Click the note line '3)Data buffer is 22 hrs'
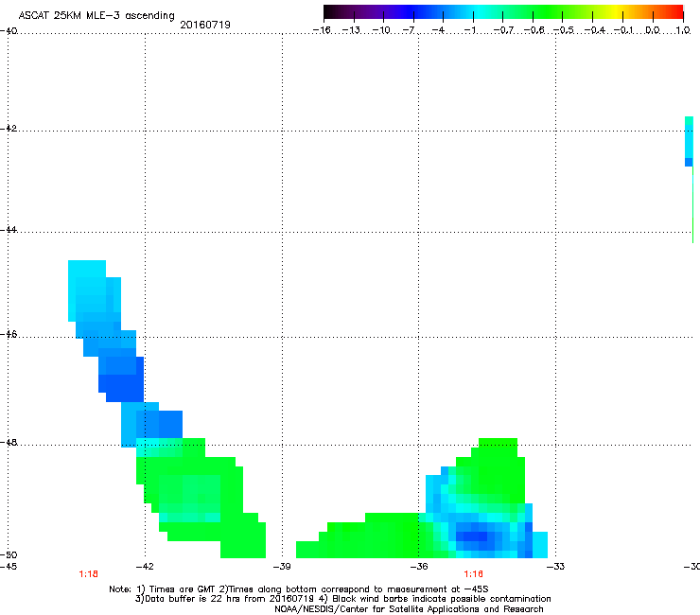This screenshot has width=700, height=615. pyautogui.click(x=342, y=599)
